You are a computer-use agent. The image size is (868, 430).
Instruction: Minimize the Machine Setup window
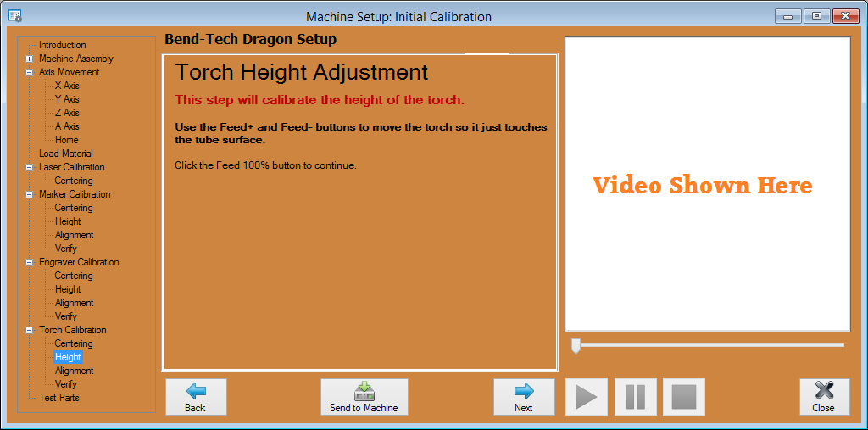coord(787,16)
